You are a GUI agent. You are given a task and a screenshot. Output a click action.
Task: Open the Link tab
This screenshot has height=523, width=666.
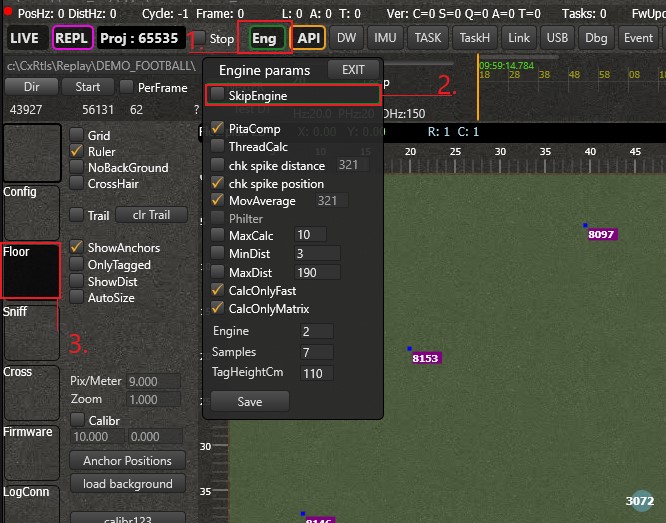pyautogui.click(x=519, y=38)
